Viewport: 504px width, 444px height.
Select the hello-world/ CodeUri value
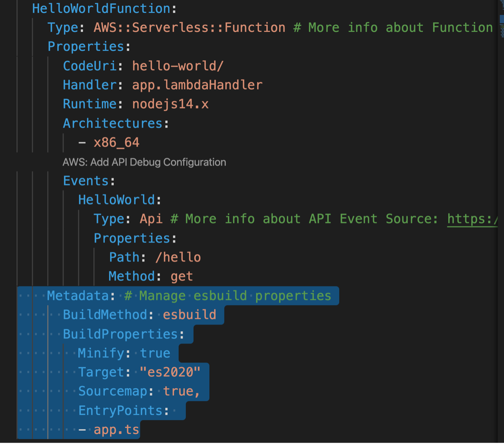178,65
